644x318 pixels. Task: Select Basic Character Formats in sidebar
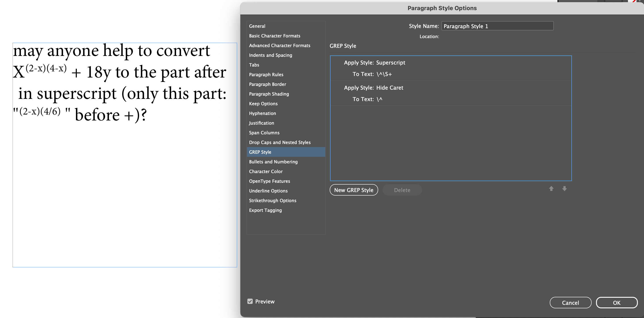(x=274, y=35)
